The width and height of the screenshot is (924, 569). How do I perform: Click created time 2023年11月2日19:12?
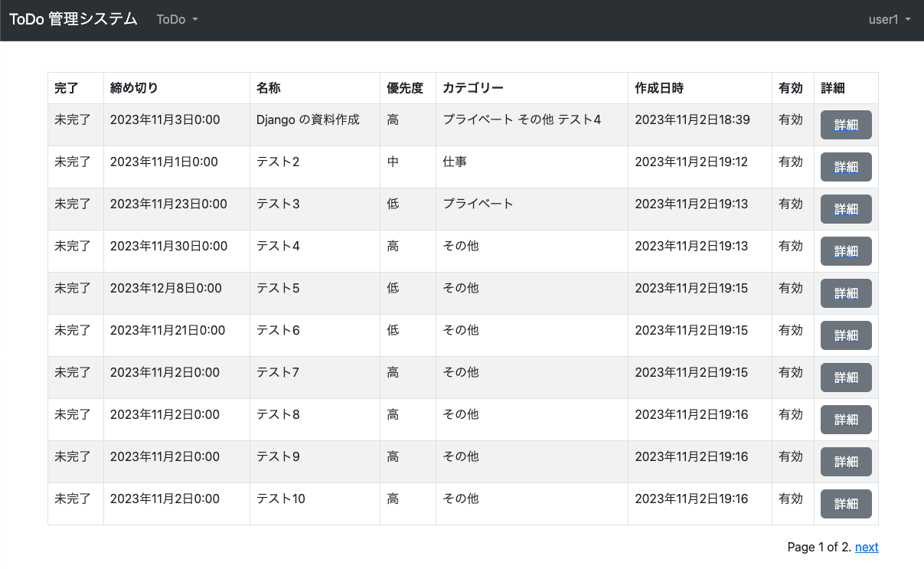click(x=691, y=162)
